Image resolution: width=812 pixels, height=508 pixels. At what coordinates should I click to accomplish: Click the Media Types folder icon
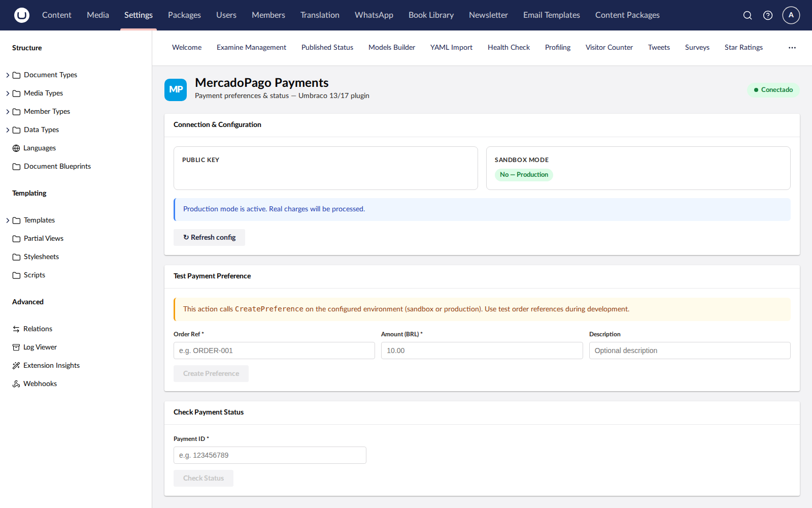tap(16, 93)
